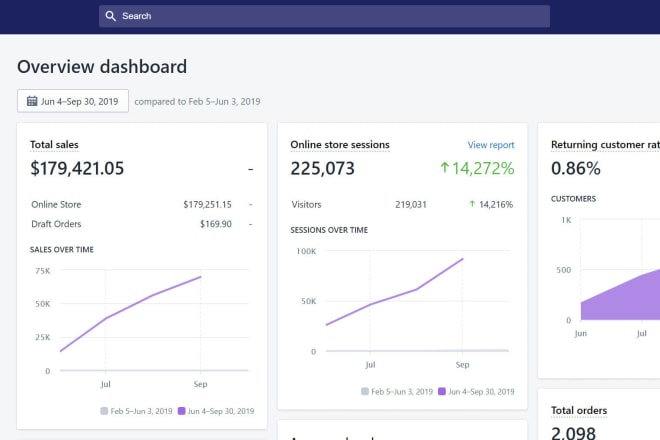The width and height of the screenshot is (660, 440).
Task: Click the Total orders card title
Action: pyautogui.click(x=579, y=411)
